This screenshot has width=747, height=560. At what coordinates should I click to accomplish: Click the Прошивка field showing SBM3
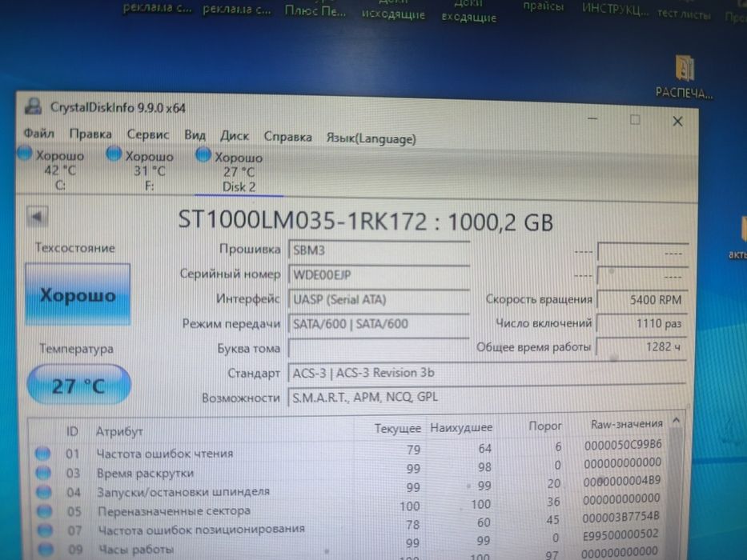380,250
